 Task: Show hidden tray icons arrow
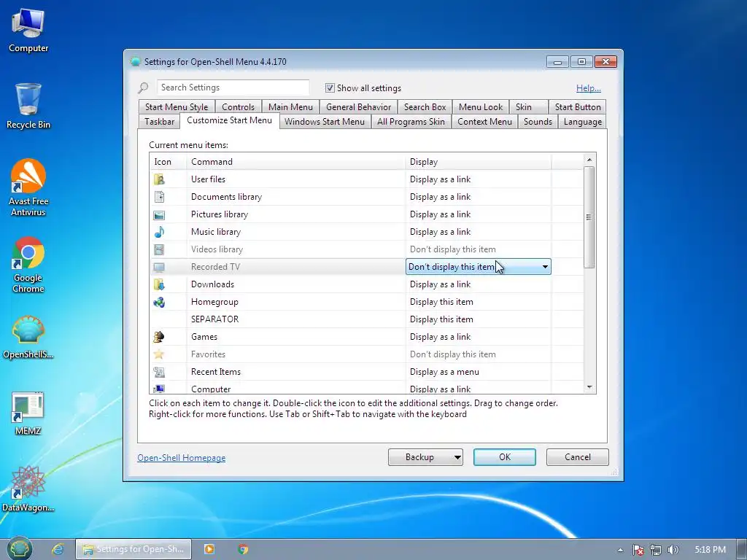[x=620, y=550]
